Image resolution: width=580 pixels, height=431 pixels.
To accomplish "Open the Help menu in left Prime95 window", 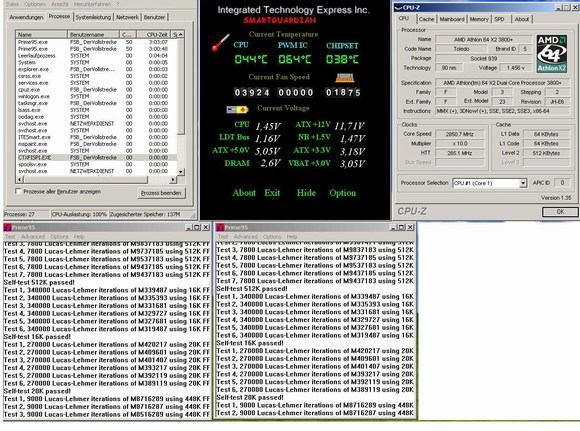I will pyautogui.click(x=79, y=236).
